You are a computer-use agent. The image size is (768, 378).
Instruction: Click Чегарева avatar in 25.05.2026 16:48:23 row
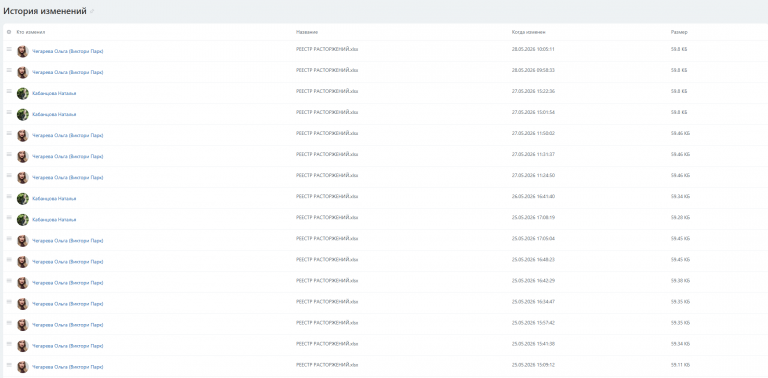tap(23, 262)
